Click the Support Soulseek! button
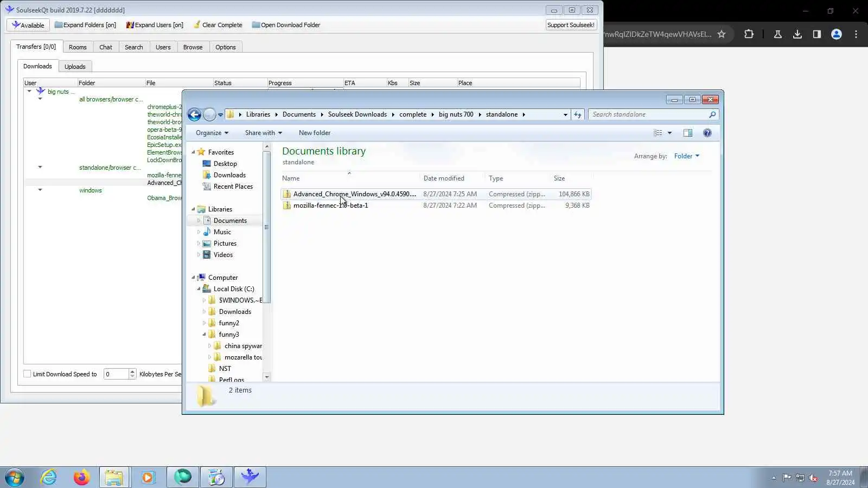868x488 pixels. pos(571,25)
